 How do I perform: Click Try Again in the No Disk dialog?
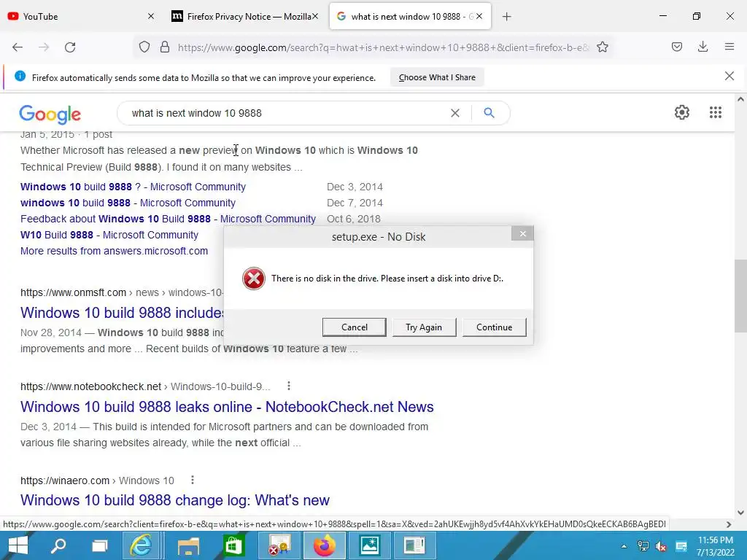(x=424, y=327)
